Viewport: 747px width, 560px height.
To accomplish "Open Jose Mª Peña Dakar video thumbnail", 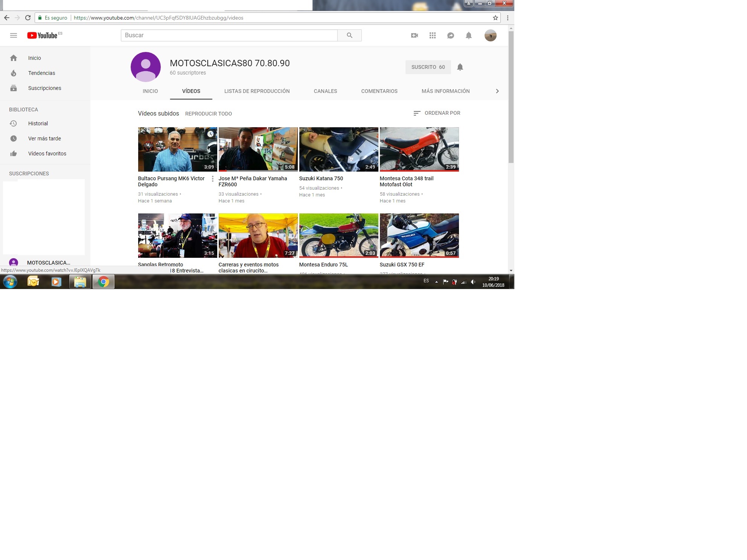I will [258, 149].
